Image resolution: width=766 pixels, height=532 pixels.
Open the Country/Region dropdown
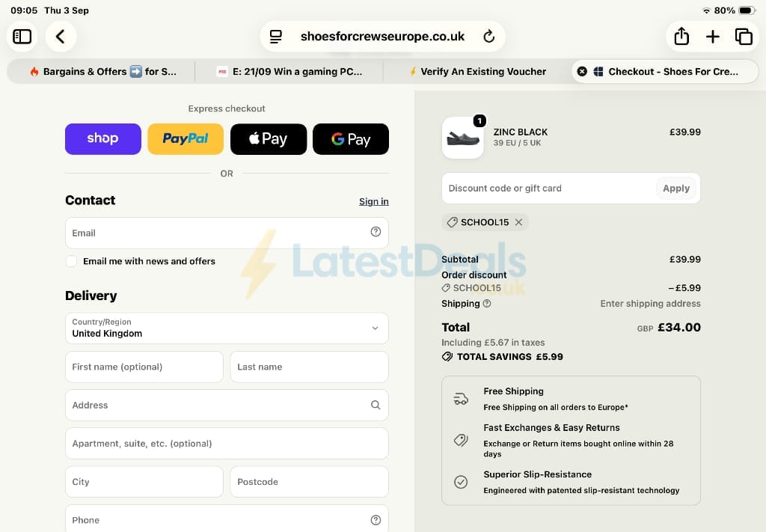click(227, 328)
